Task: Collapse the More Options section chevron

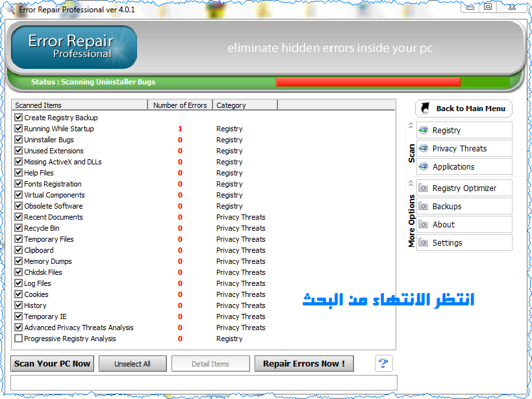Action: (411, 183)
